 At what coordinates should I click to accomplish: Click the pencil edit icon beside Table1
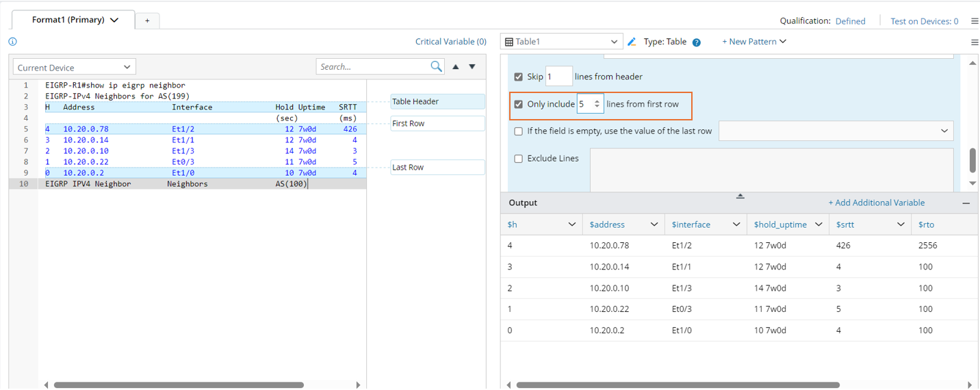[632, 42]
